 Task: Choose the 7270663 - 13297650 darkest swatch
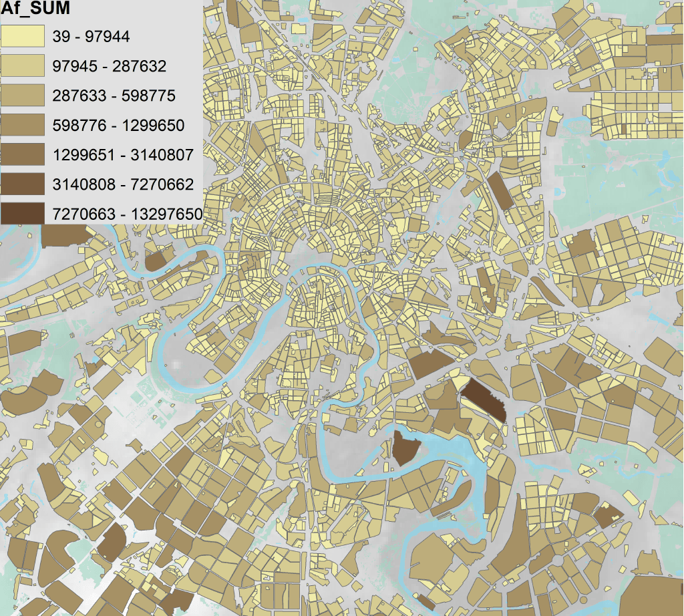point(23,213)
